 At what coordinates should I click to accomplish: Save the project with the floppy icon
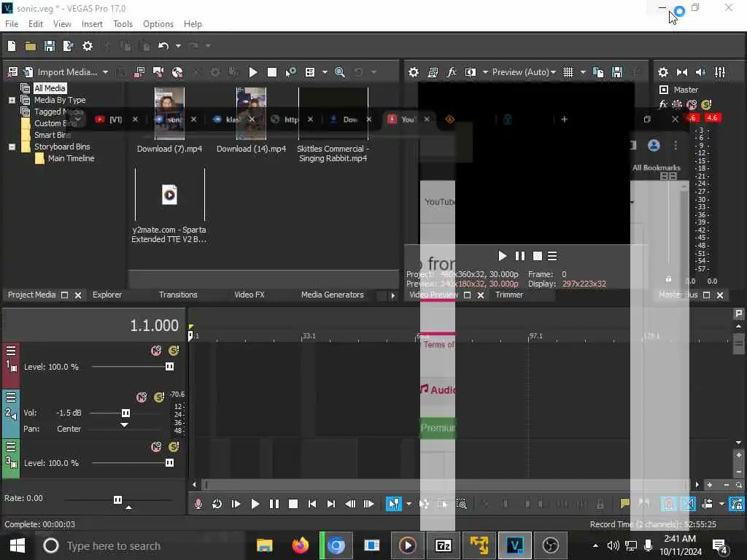[x=49, y=46]
